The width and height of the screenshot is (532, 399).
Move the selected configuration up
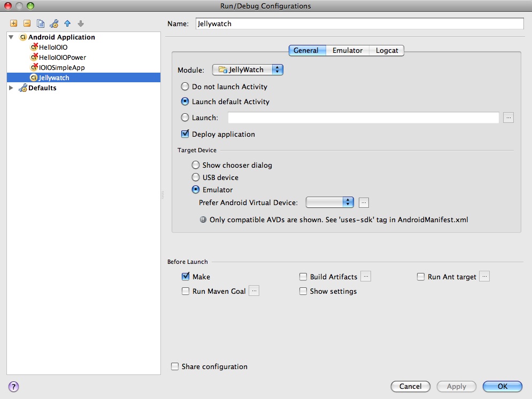(x=67, y=23)
